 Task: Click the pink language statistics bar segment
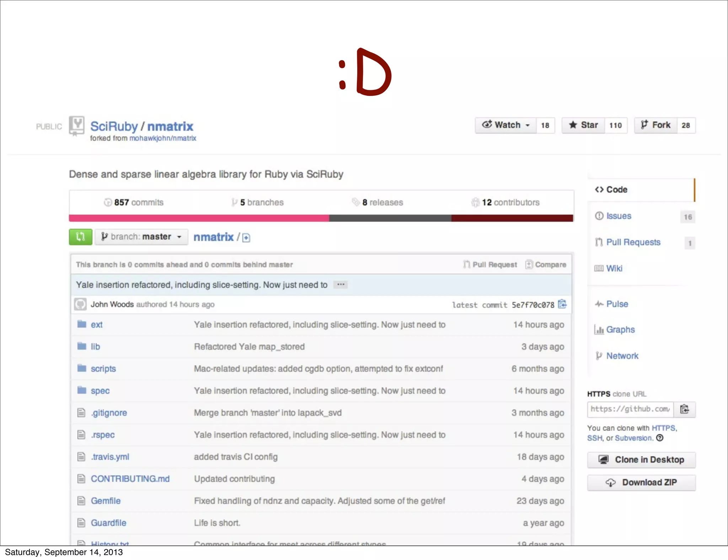pyautogui.click(x=199, y=218)
